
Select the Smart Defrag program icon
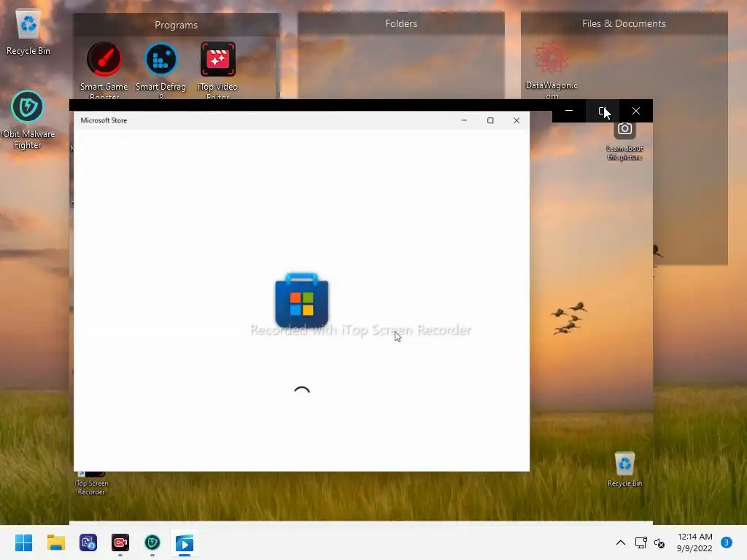(x=160, y=71)
